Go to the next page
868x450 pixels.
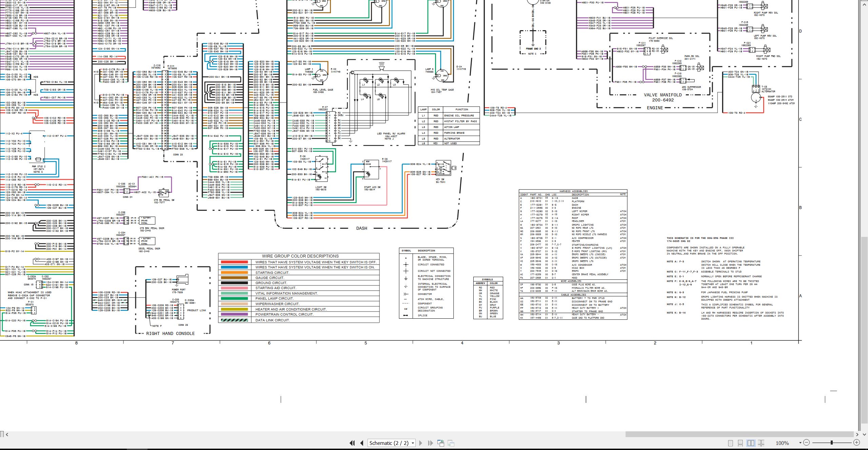click(x=421, y=443)
